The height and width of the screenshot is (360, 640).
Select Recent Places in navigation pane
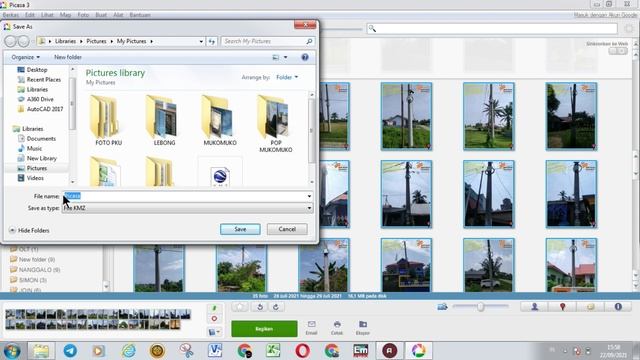click(x=44, y=80)
